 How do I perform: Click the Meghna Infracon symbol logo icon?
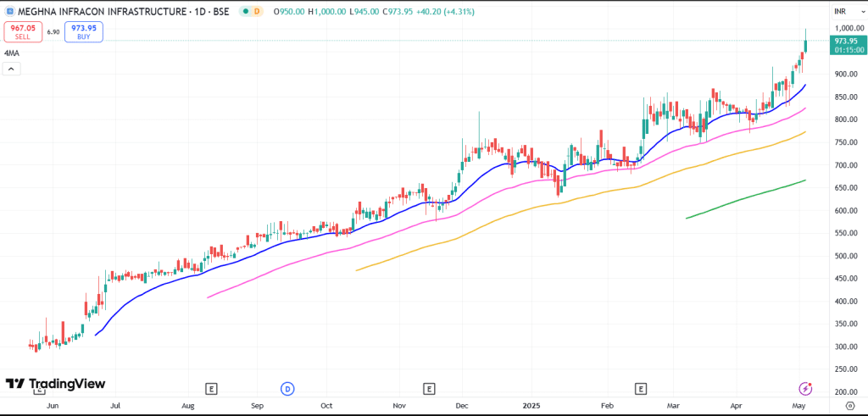(10, 12)
